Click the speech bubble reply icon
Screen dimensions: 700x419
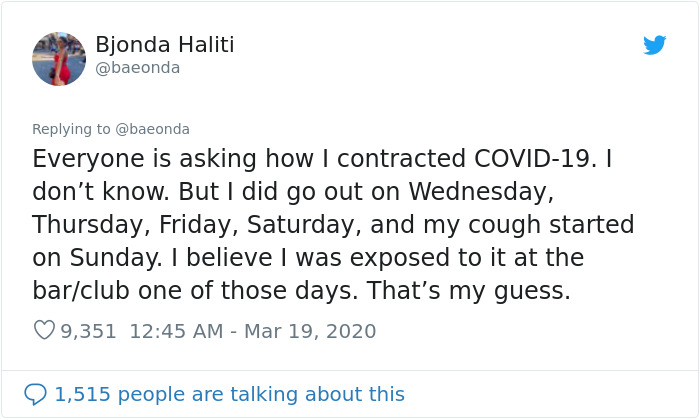[35, 394]
